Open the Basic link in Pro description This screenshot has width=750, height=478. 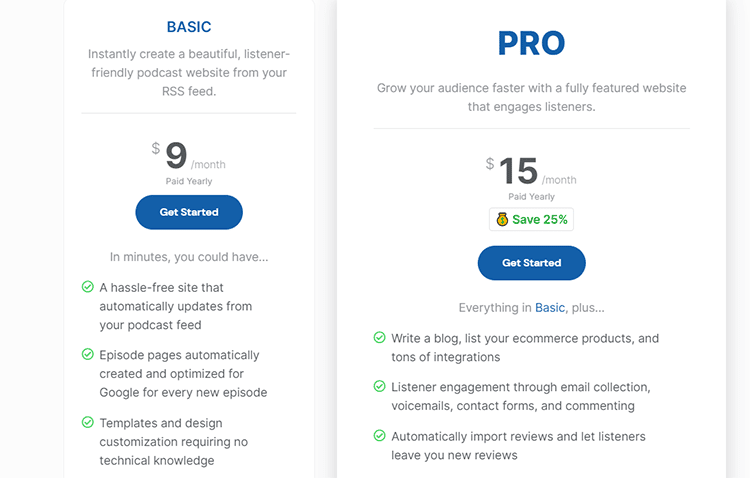[550, 308]
